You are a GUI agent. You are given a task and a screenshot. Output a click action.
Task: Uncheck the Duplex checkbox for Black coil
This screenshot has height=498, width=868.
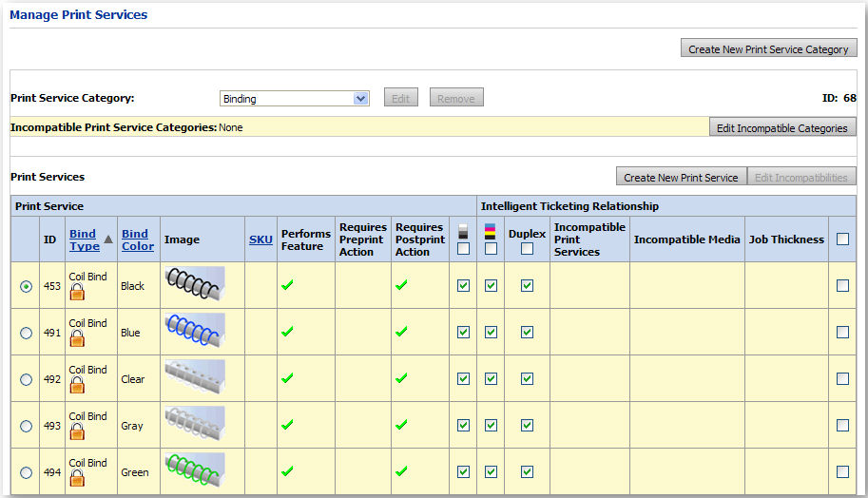527,285
